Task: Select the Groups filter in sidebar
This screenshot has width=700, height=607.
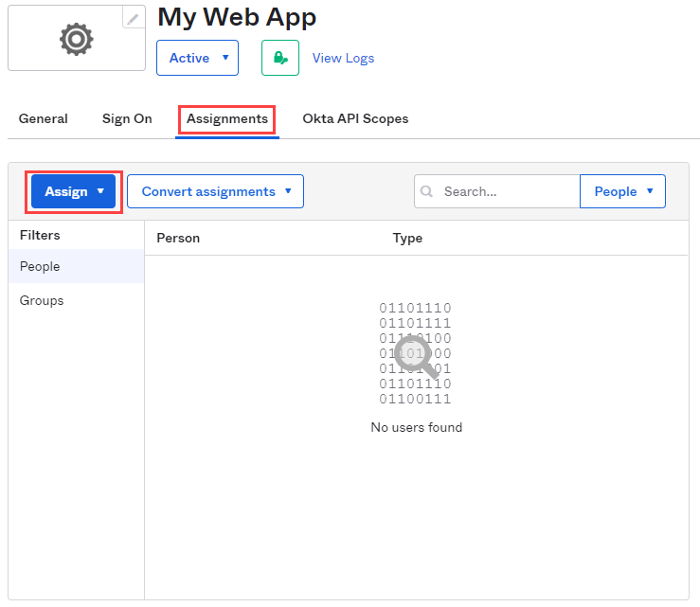Action: tap(42, 300)
